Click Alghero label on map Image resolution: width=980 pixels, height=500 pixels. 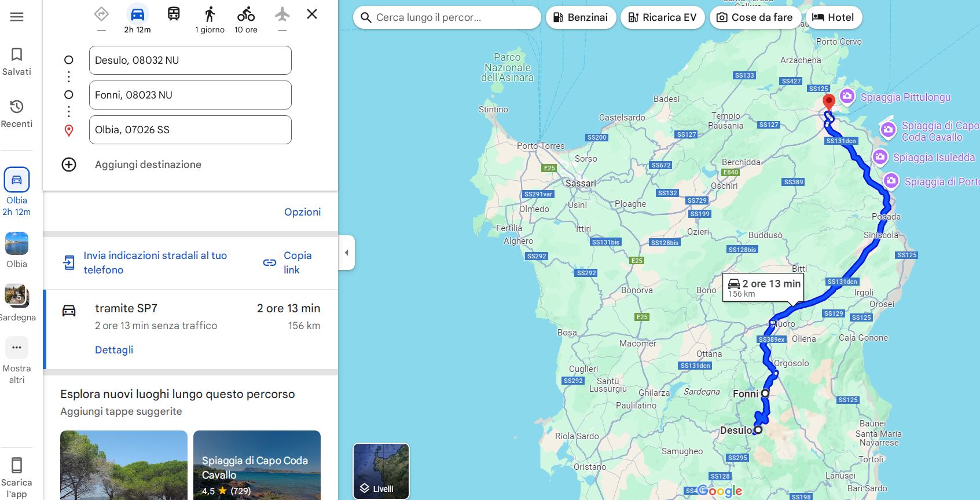click(x=519, y=241)
